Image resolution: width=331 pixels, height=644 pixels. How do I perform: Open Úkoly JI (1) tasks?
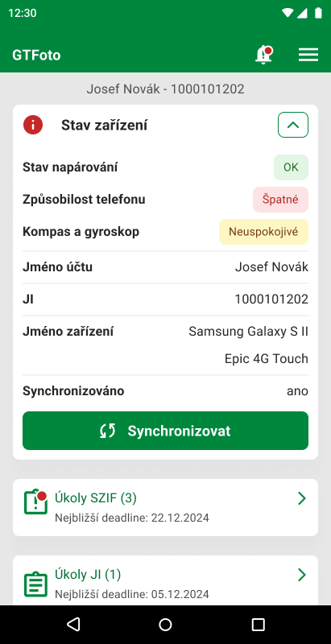pyautogui.click(x=166, y=580)
